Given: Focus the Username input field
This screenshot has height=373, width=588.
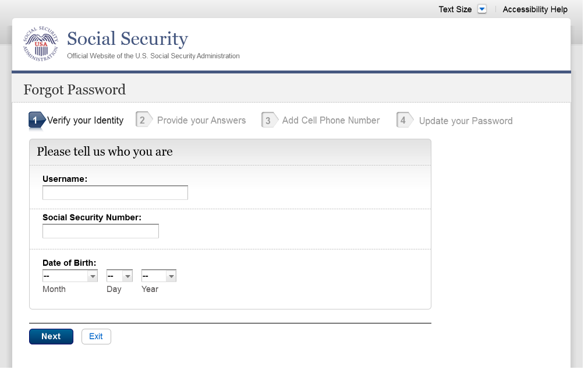Looking at the screenshot, I should point(115,193).
